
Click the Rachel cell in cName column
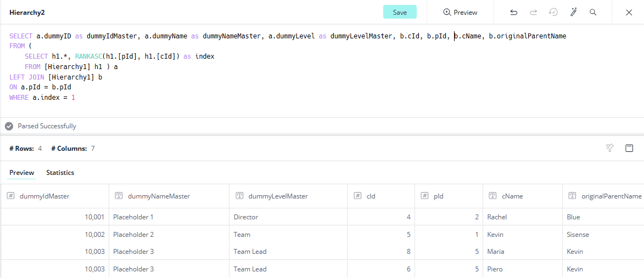(497, 217)
